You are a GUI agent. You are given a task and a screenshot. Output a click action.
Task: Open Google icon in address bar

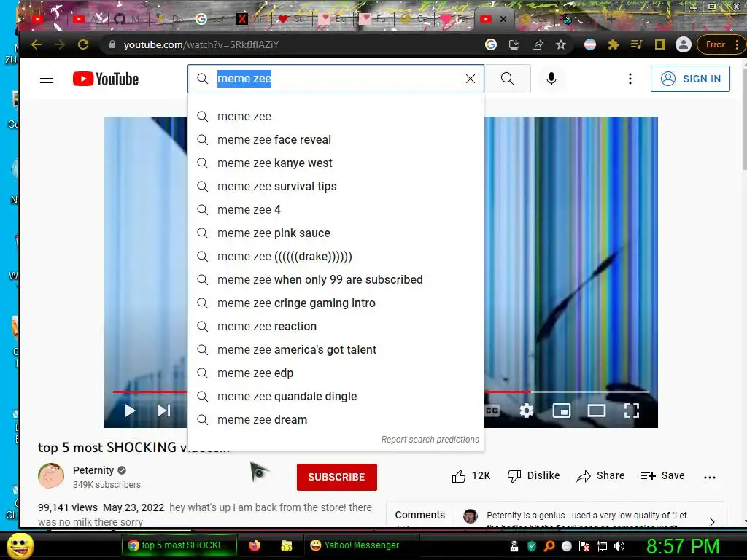pyautogui.click(x=491, y=44)
